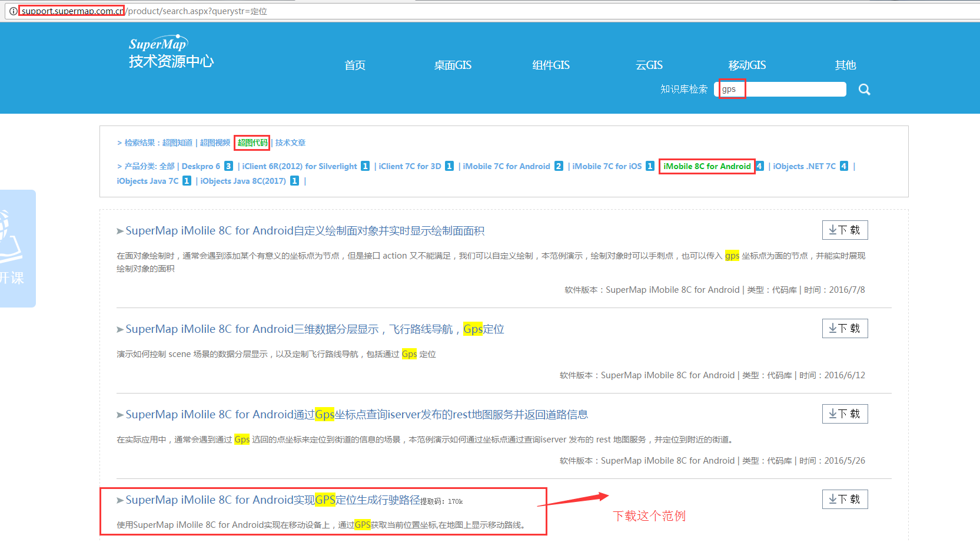The image size is (980, 542).
Task: Open the 桌面GIS menu
Action: [x=453, y=65]
